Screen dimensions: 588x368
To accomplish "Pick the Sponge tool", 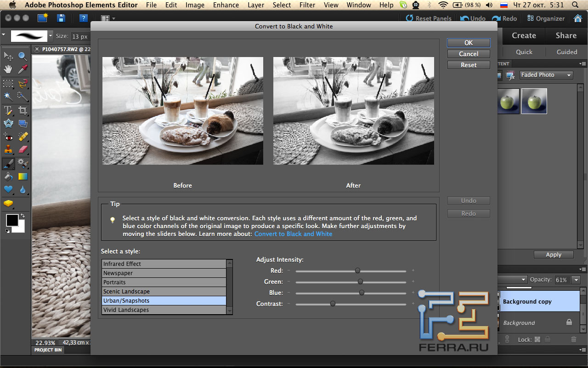I will 8,203.
